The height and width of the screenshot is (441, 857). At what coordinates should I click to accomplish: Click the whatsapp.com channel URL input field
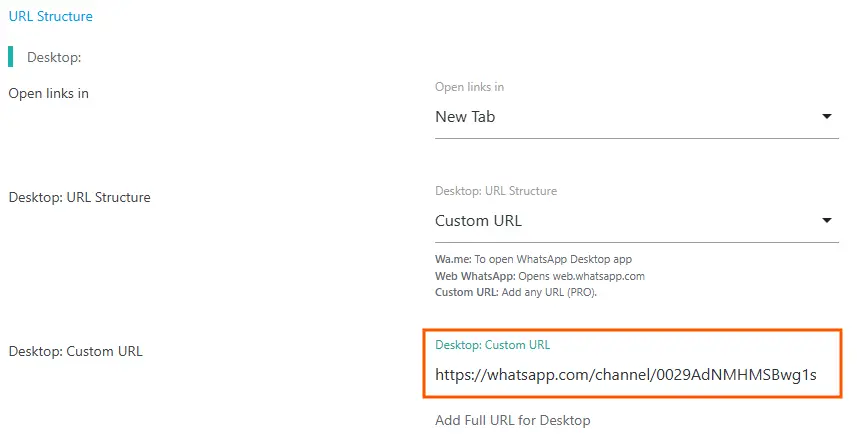point(626,376)
